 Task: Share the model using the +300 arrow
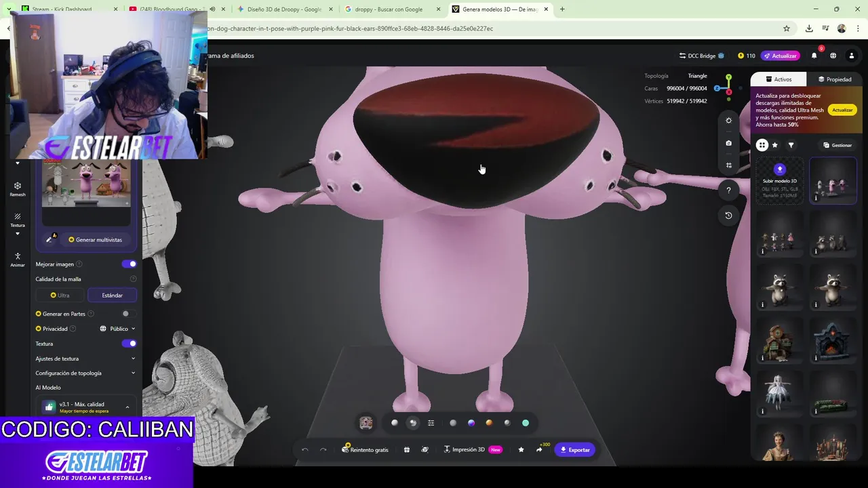pyautogui.click(x=539, y=449)
